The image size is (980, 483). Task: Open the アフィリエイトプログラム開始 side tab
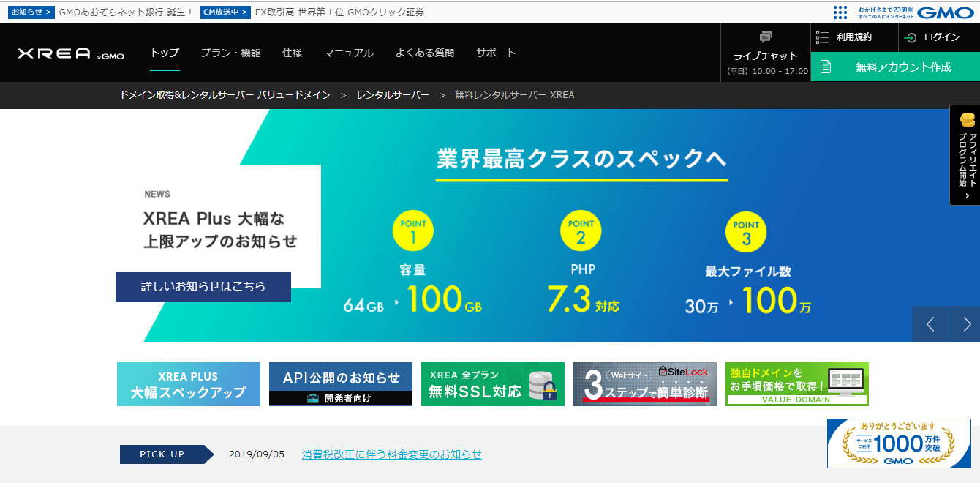pyautogui.click(x=965, y=155)
